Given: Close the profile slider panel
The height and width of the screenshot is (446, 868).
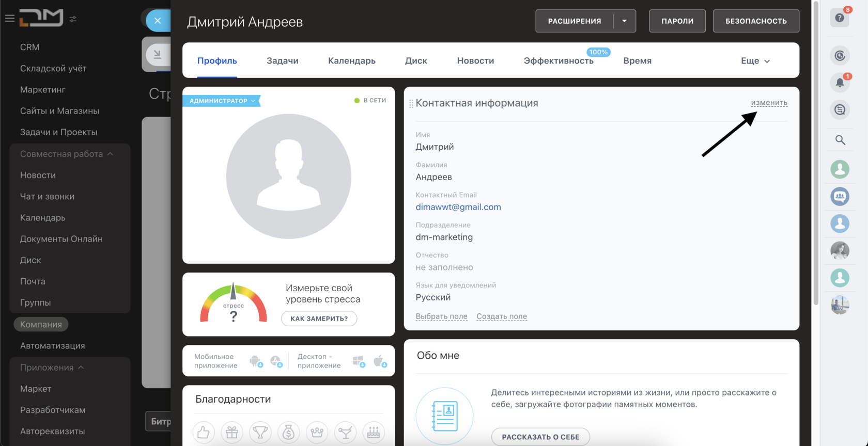Looking at the screenshot, I should tap(158, 21).
